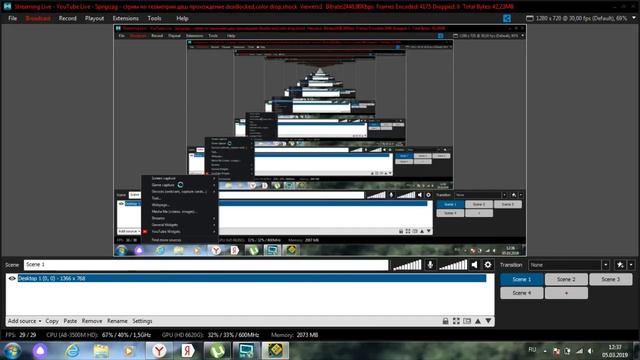
Task: Open the Windows Start button
Action: [12, 351]
